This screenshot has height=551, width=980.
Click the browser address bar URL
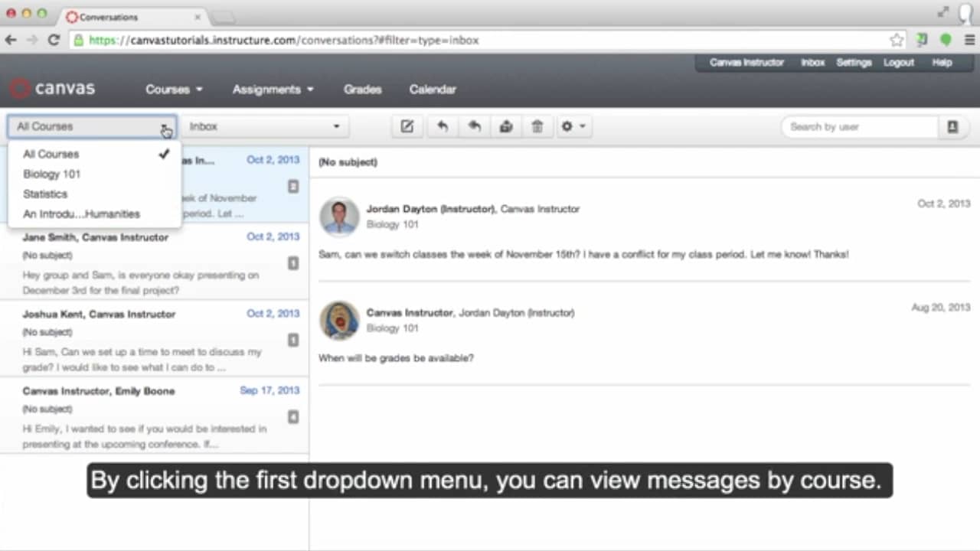pyautogui.click(x=283, y=40)
